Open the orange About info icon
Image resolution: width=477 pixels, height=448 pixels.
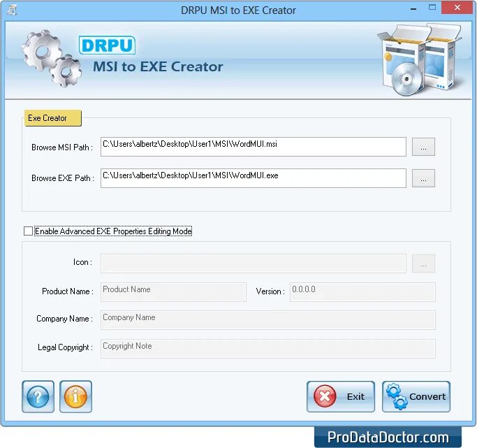point(75,396)
